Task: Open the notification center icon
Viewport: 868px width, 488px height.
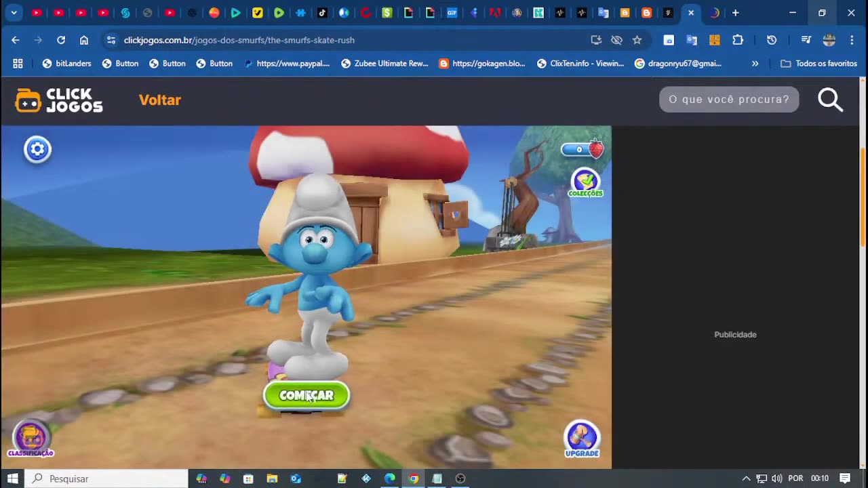Action: (x=845, y=479)
